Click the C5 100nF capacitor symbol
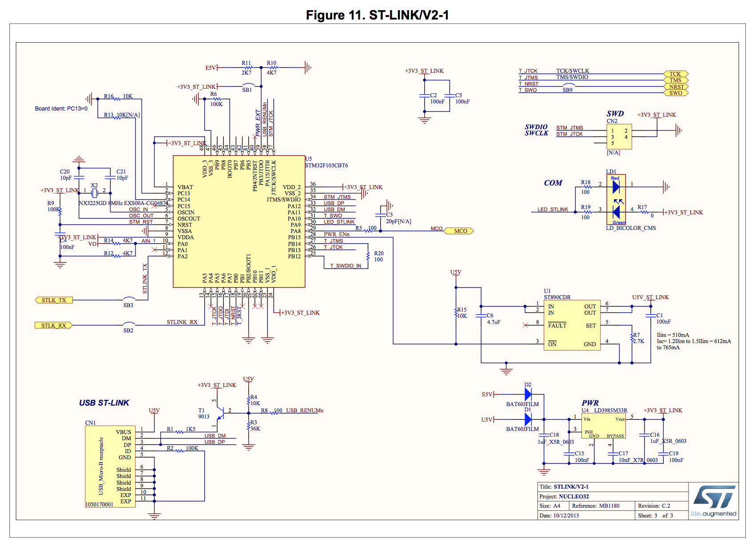The width and height of the screenshot is (756, 545). point(450,95)
